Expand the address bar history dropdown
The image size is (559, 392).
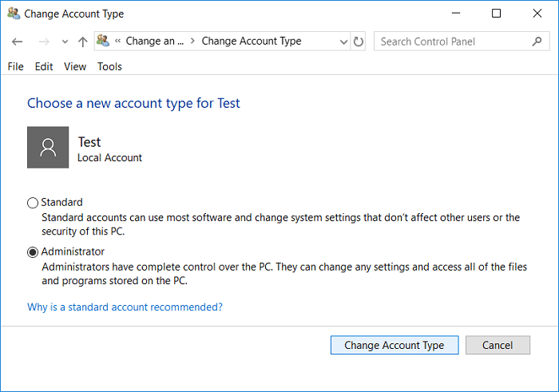click(x=343, y=42)
